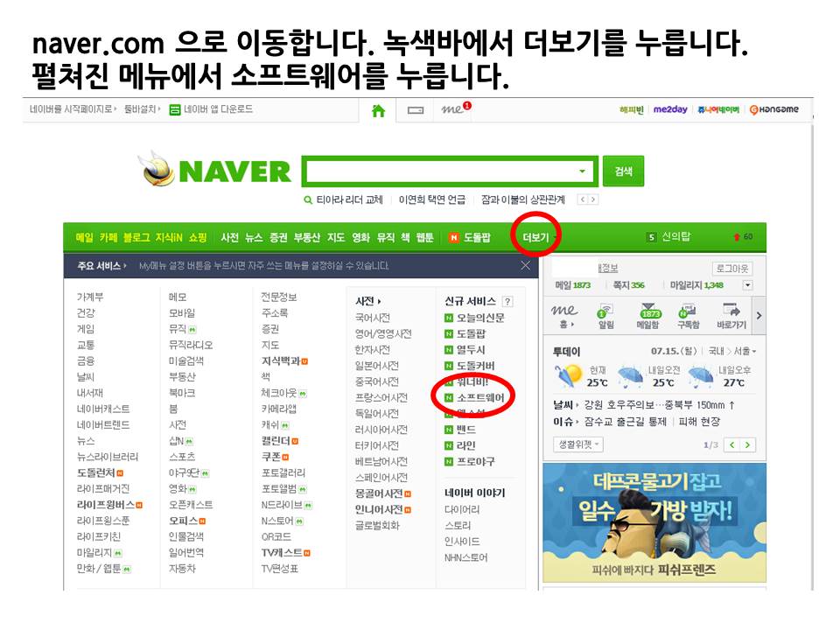
Task: Open the 알림 notification icon
Action: [x=605, y=316]
